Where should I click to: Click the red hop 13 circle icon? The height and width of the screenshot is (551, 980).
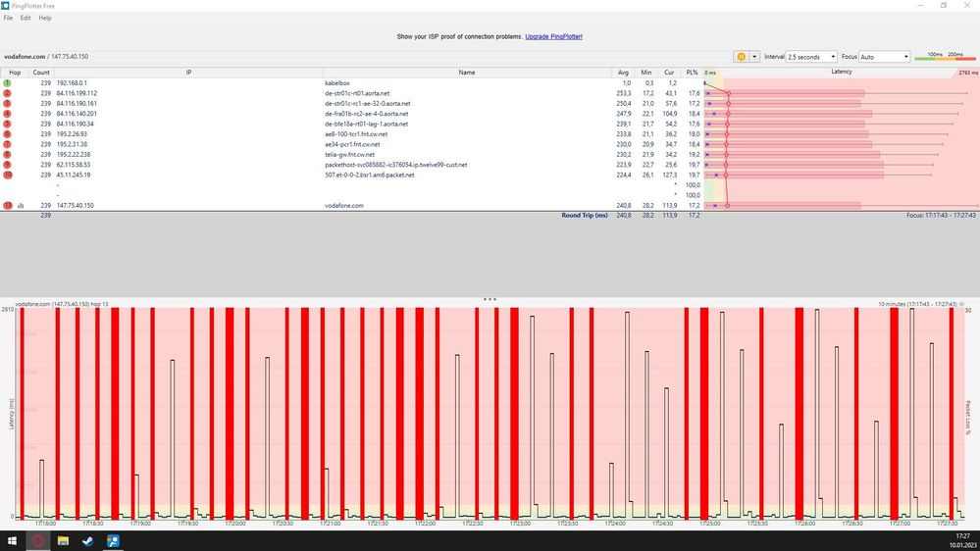(8, 205)
